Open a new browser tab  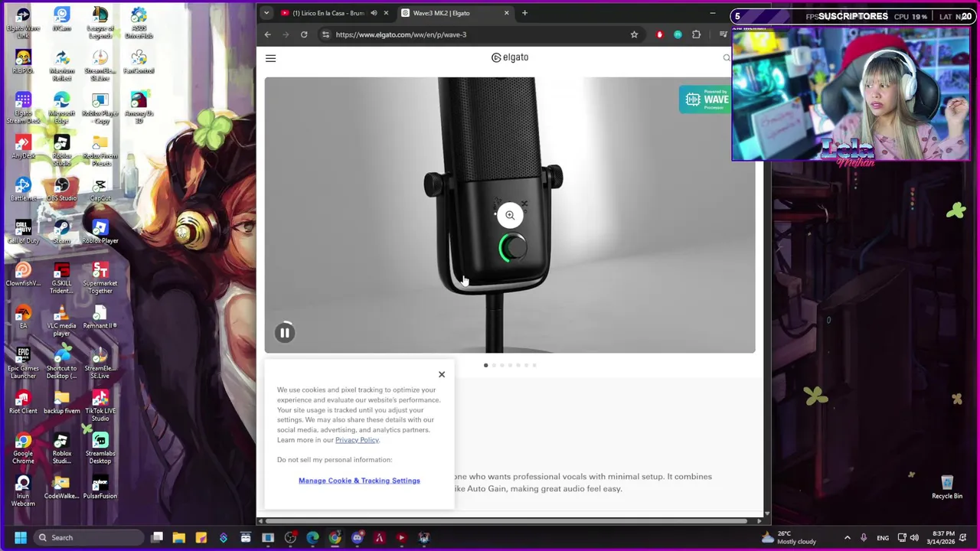(x=524, y=13)
